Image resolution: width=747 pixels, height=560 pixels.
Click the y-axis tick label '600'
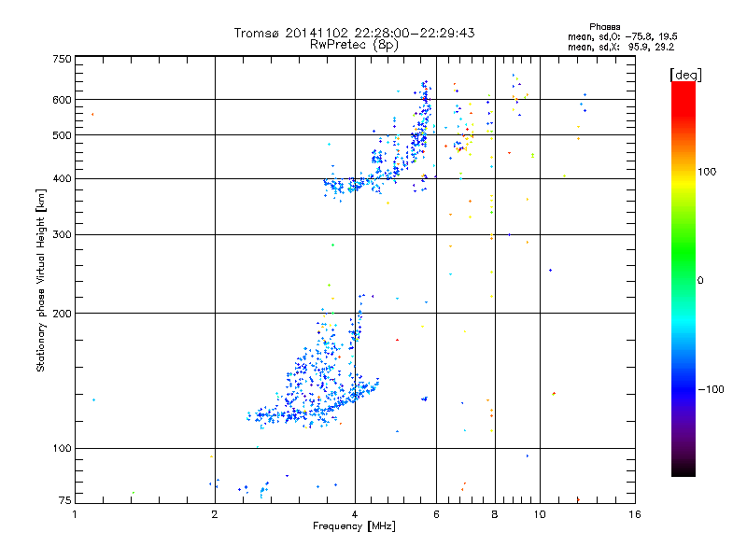click(62, 100)
